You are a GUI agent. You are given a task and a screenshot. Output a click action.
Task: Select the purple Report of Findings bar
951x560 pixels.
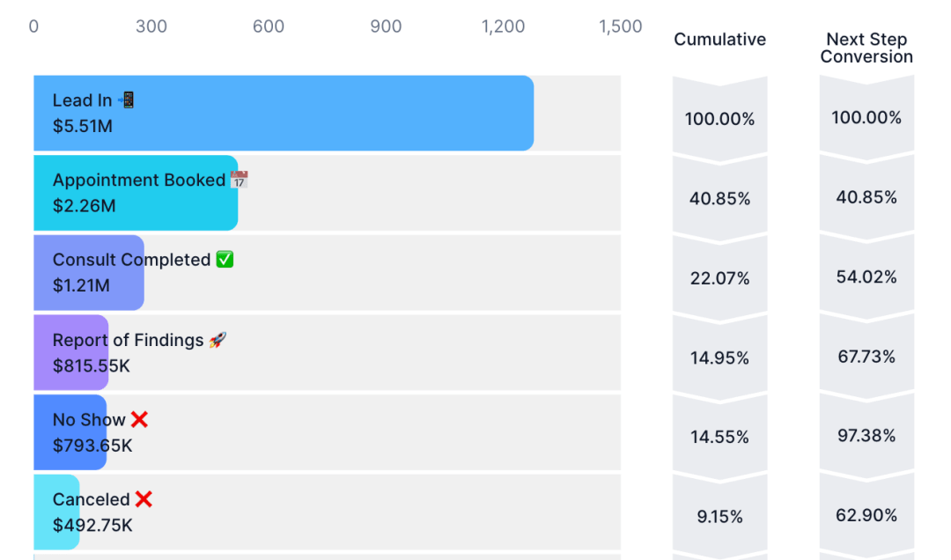pyautogui.click(x=71, y=352)
